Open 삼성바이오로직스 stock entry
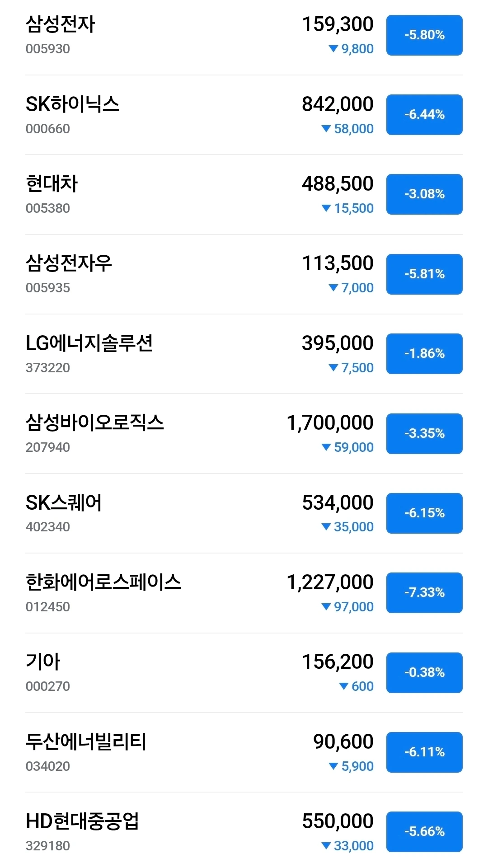The height and width of the screenshot is (868, 488). tap(94, 423)
